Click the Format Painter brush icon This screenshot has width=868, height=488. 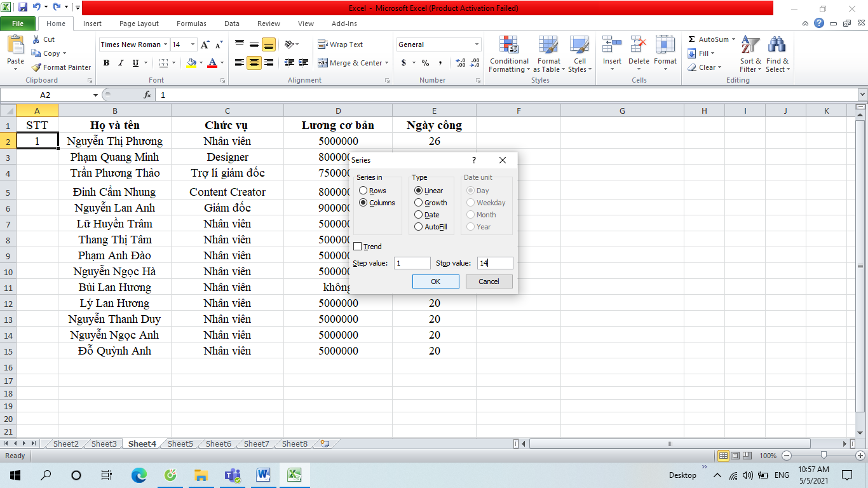coord(36,67)
